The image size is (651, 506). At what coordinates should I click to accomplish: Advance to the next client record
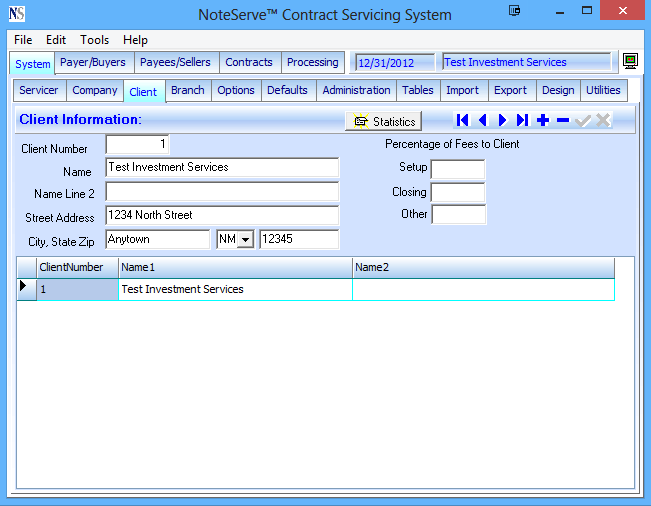tap(502, 121)
